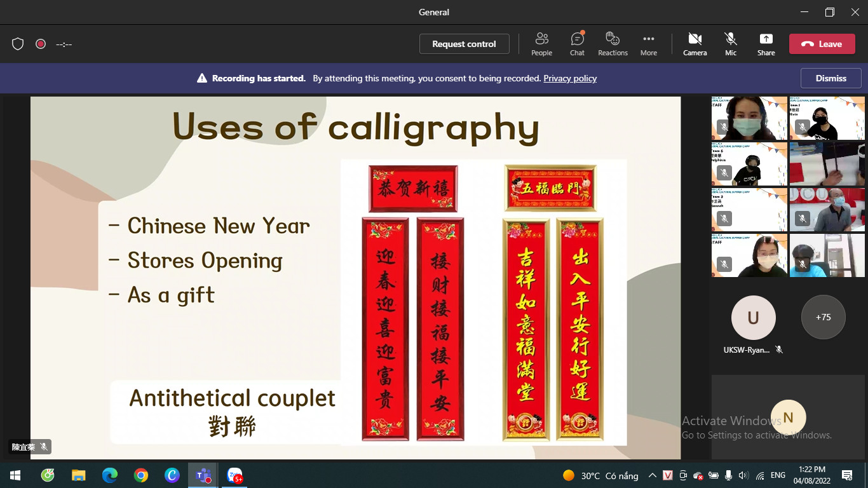The height and width of the screenshot is (488, 868).
Task: Unmute the Mic
Action: [x=731, y=44]
